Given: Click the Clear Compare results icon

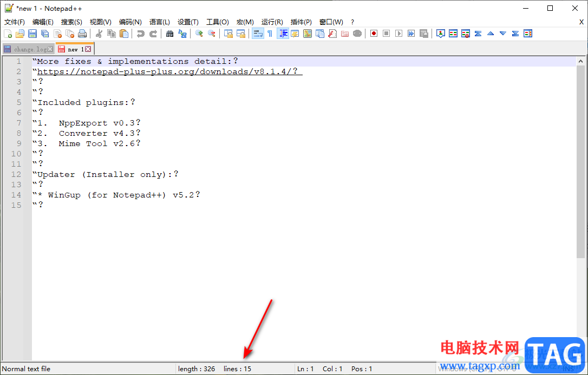Looking at the screenshot, I should coord(466,34).
